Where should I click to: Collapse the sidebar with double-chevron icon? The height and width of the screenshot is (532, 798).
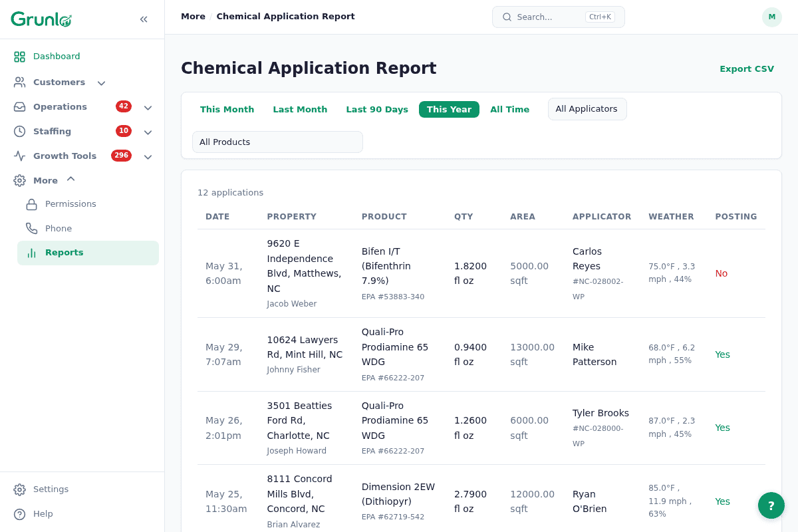pos(144,19)
